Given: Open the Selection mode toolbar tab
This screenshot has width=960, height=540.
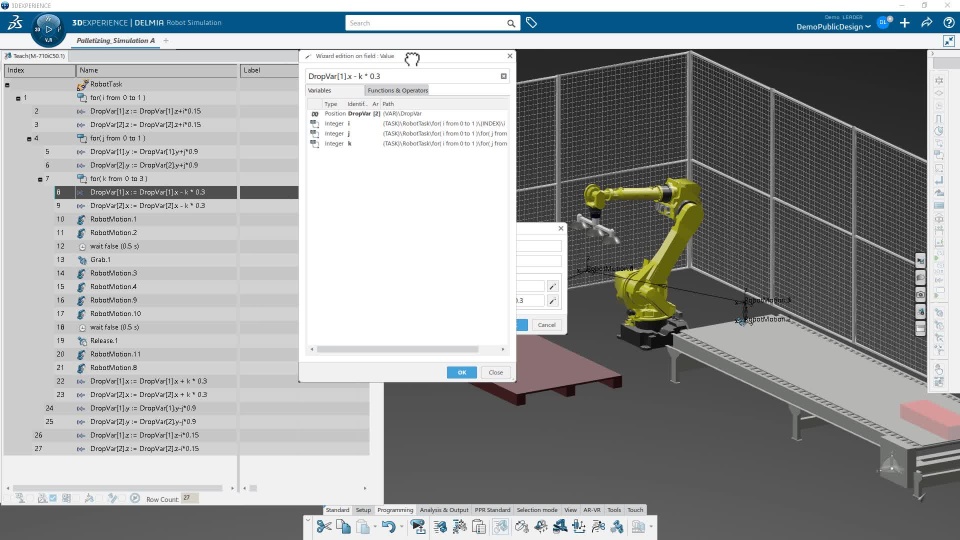Looking at the screenshot, I should pyautogui.click(x=537, y=509).
